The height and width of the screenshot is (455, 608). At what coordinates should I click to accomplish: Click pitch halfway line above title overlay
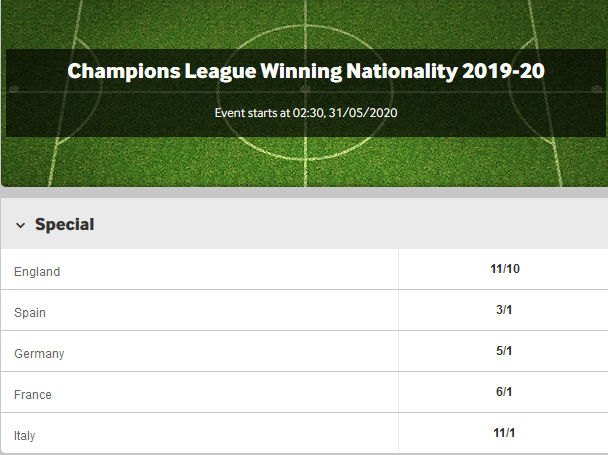(x=306, y=24)
